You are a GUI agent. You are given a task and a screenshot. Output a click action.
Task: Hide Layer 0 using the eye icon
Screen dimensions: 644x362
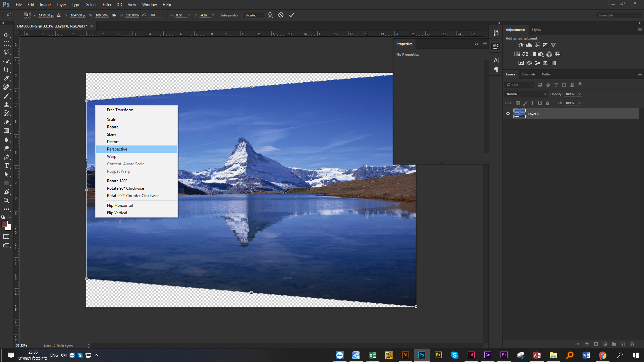(508, 114)
